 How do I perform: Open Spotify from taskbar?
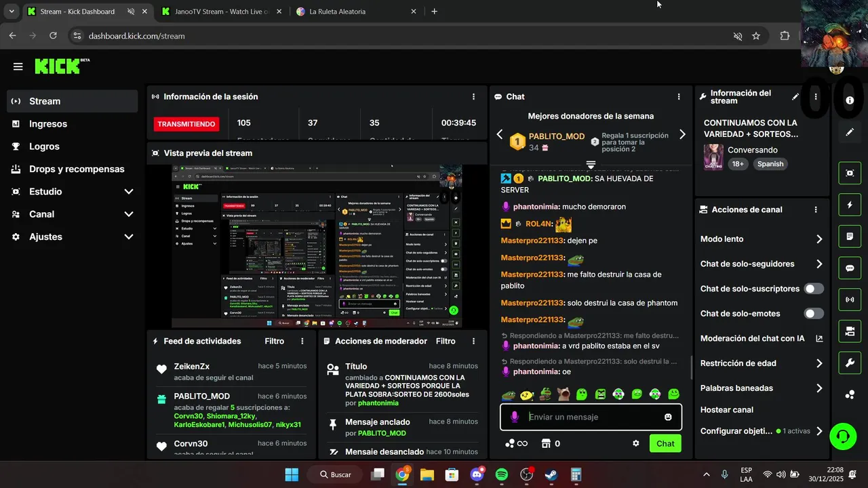tap(502, 474)
